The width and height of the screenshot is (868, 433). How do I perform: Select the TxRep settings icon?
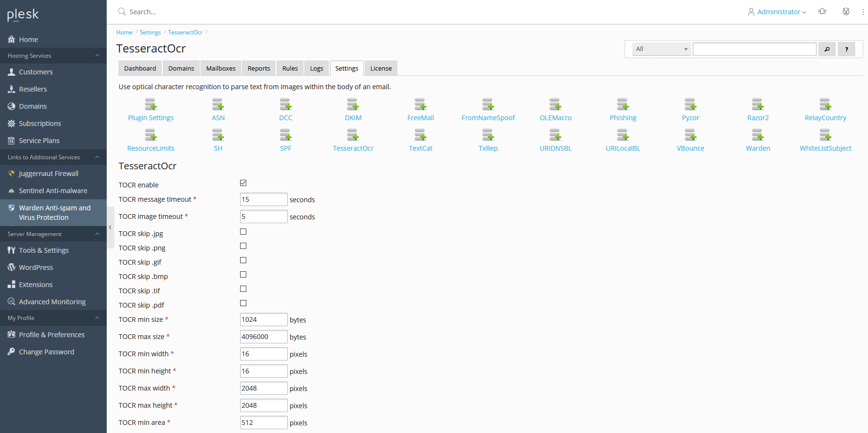click(x=488, y=135)
